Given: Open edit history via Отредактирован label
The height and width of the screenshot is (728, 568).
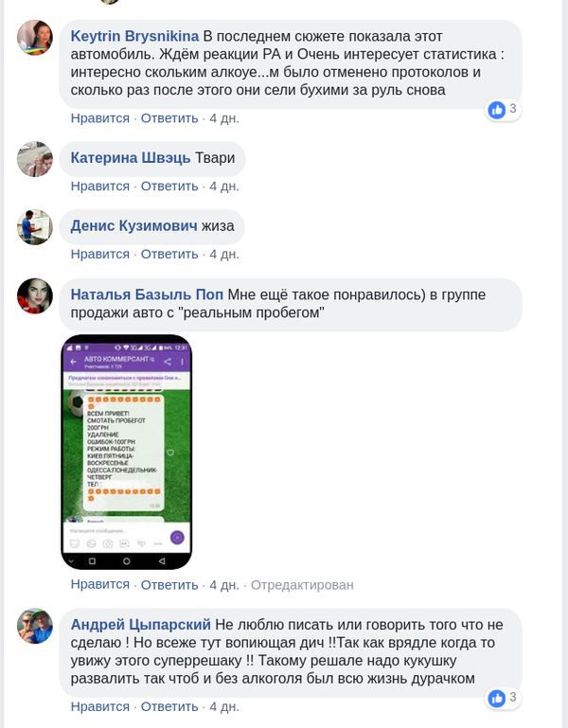Looking at the screenshot, I should coord(302,585).
